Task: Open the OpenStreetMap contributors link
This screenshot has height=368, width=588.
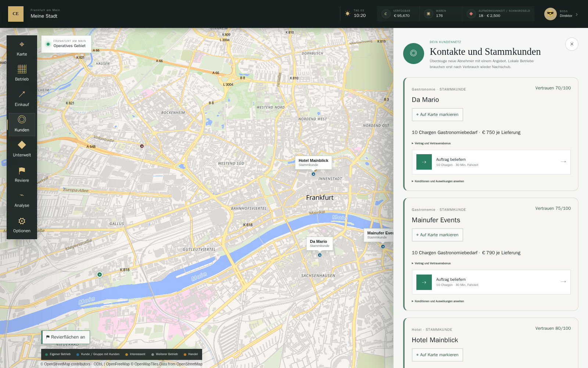Action: click(x=67, y=364)
